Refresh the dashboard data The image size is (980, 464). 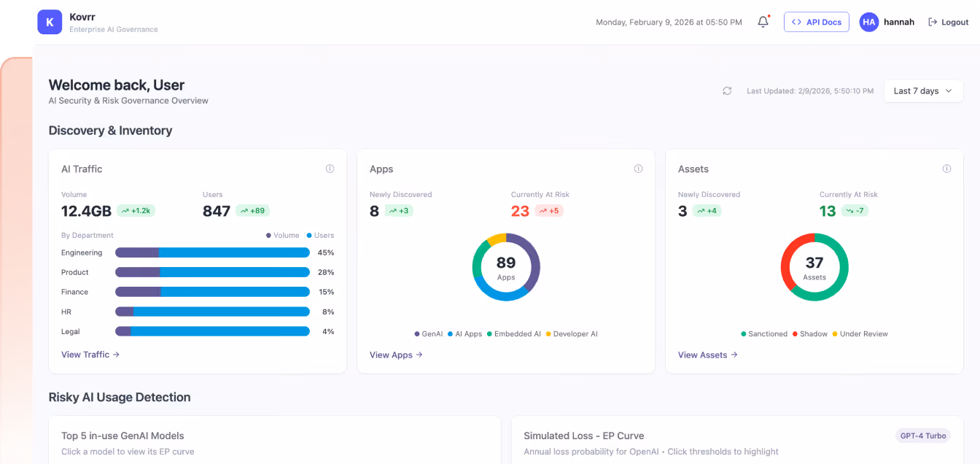[x=727, y=91]
